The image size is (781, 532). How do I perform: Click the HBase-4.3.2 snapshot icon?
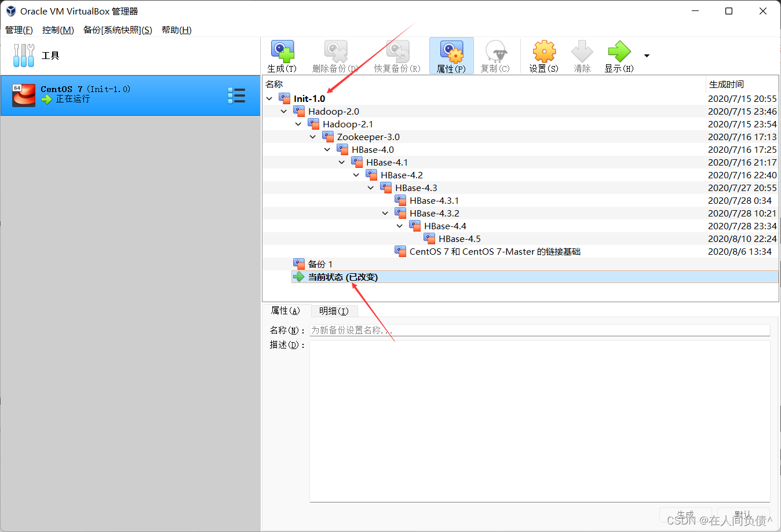pos(400,213)
